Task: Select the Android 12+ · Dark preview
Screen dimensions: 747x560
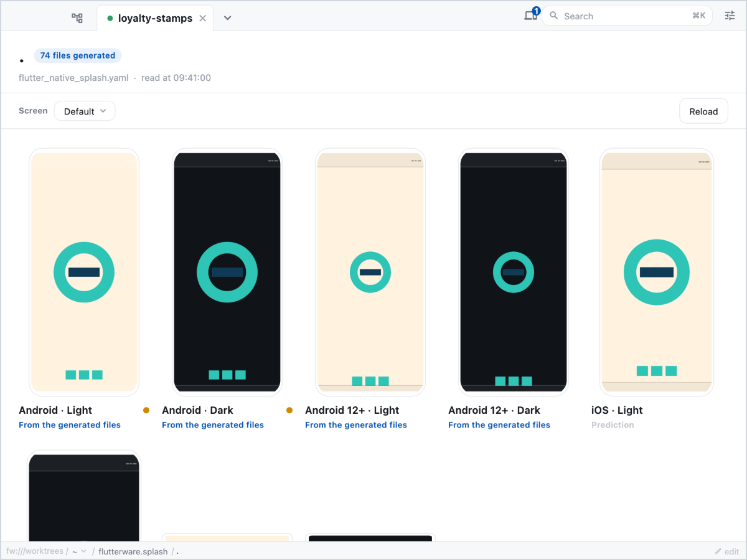Action: [x=514, y=272]
